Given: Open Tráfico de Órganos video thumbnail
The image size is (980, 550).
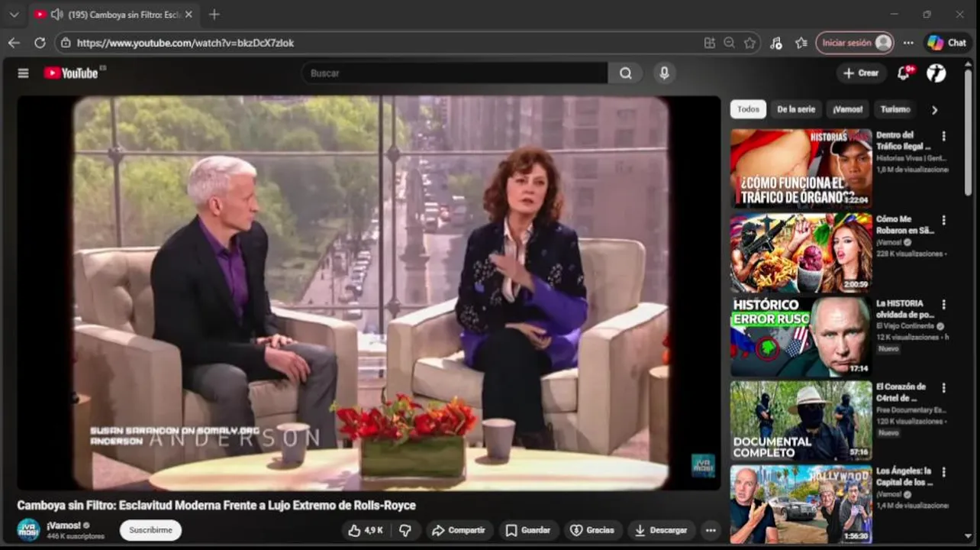Looking at the screenshot, I should point(801,168).
